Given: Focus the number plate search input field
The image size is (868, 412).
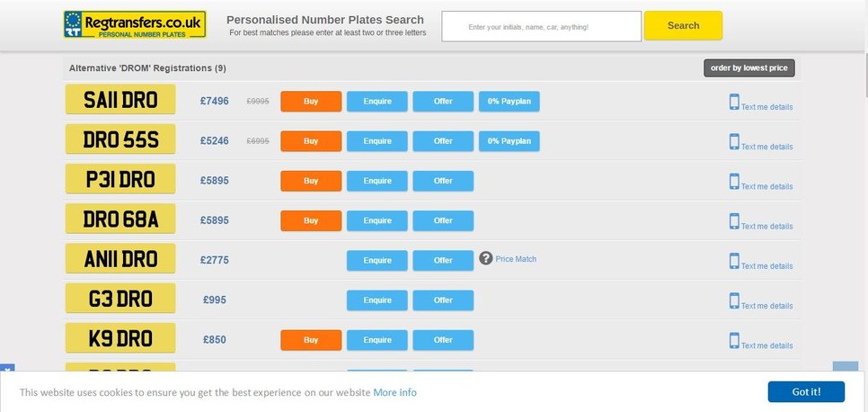Looking at the screenshot, I should click(x=542, y=27).
